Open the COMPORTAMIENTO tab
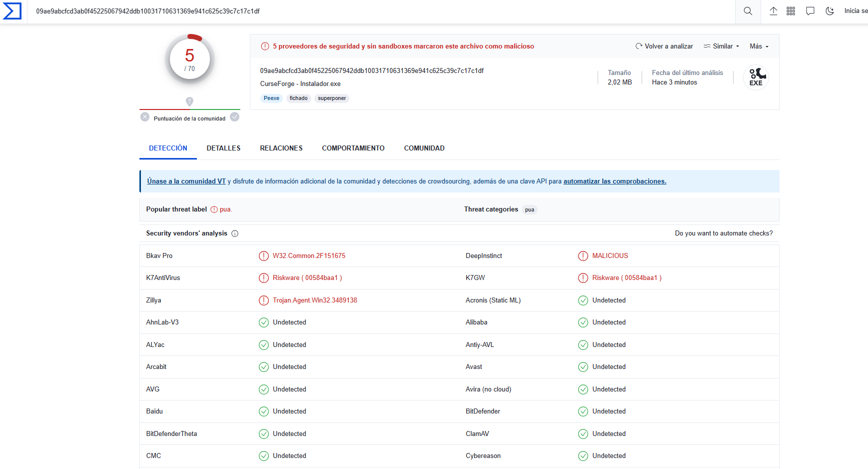 pos(353,148)
